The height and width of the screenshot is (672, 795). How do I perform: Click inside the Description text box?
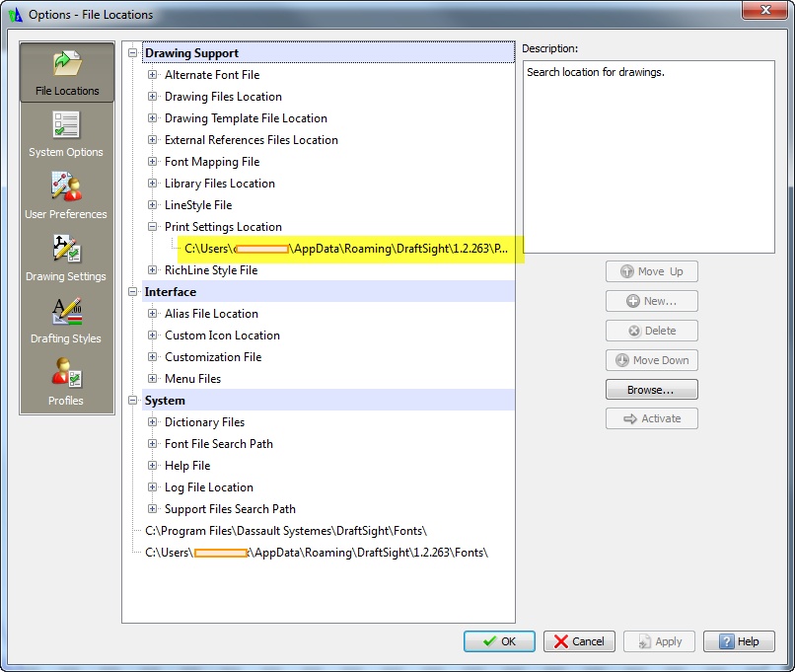tap(648, 157)
